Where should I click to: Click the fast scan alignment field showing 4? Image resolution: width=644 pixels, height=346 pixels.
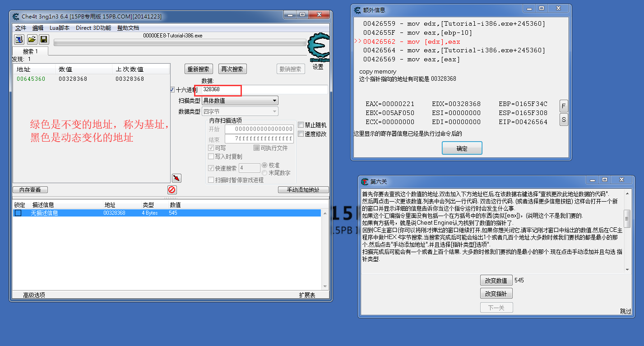coord(249,168)
